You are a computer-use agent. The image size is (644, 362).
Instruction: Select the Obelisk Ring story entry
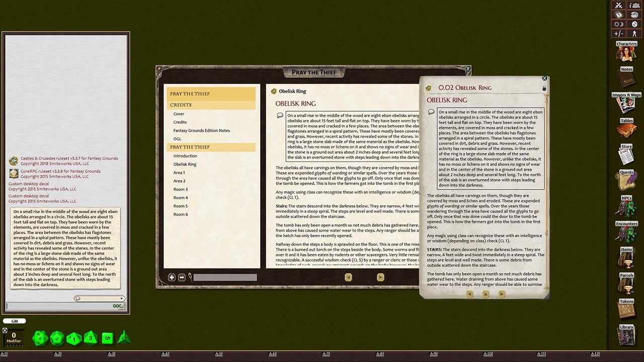[184, 164]
